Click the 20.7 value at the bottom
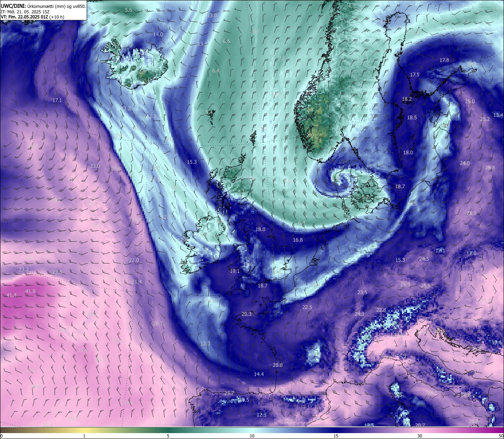Screen dimensions: 504x439 420,425
